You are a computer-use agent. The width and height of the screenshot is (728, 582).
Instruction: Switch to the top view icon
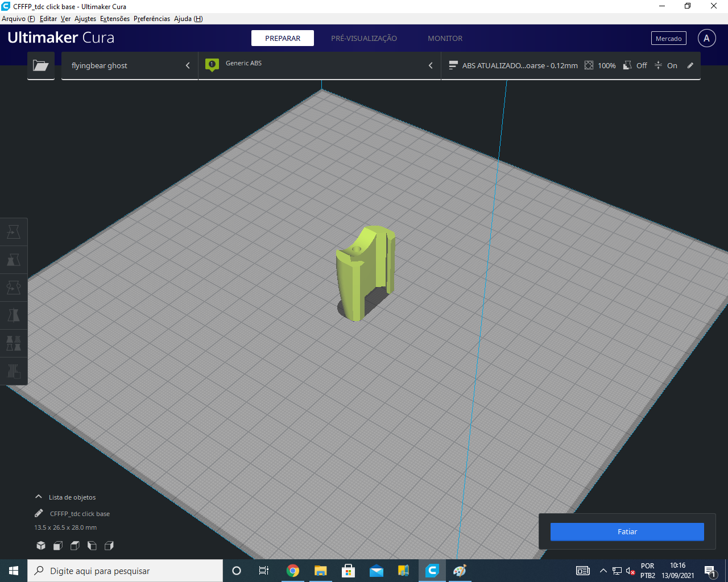(x=75, y=546)
